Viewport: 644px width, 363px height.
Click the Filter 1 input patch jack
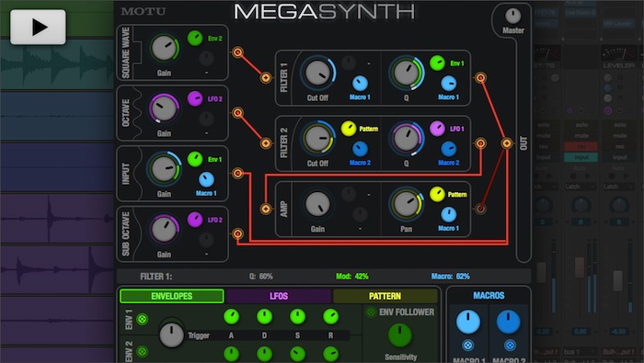pos(266,77)
